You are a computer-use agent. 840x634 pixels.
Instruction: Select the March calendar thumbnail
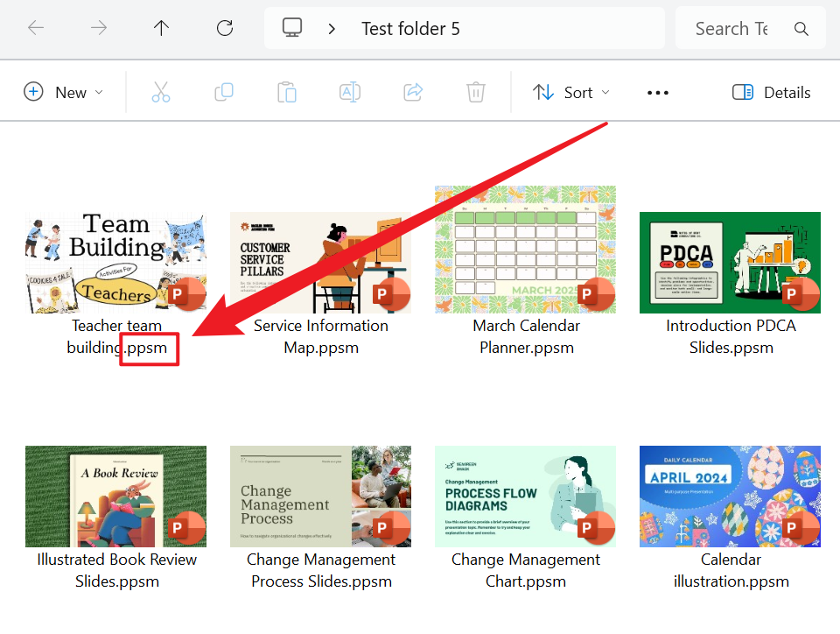tap(526, 250)
